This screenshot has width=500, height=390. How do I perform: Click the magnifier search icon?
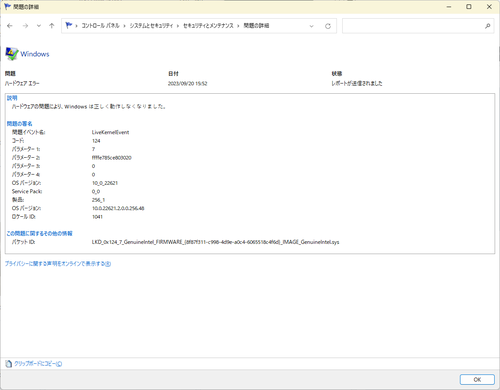tap(488, 26)
